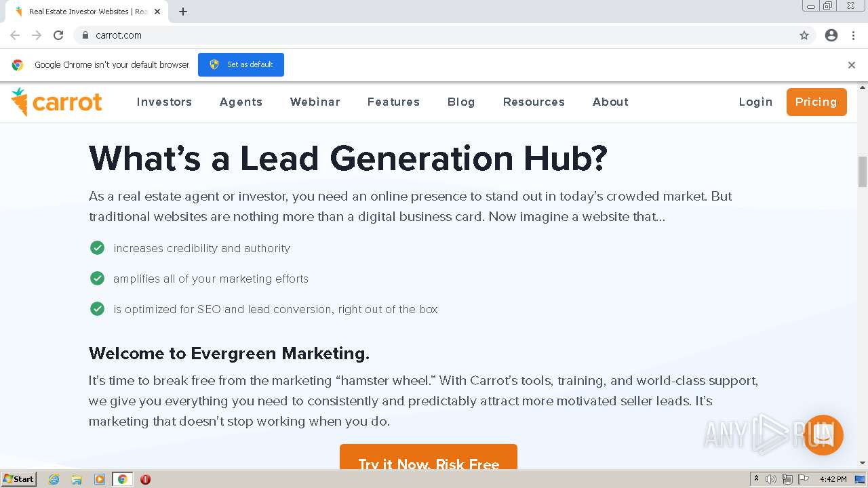
Task: Click Welcome to Evergreen Marketing heading
Action: click(x=229, y=353)
